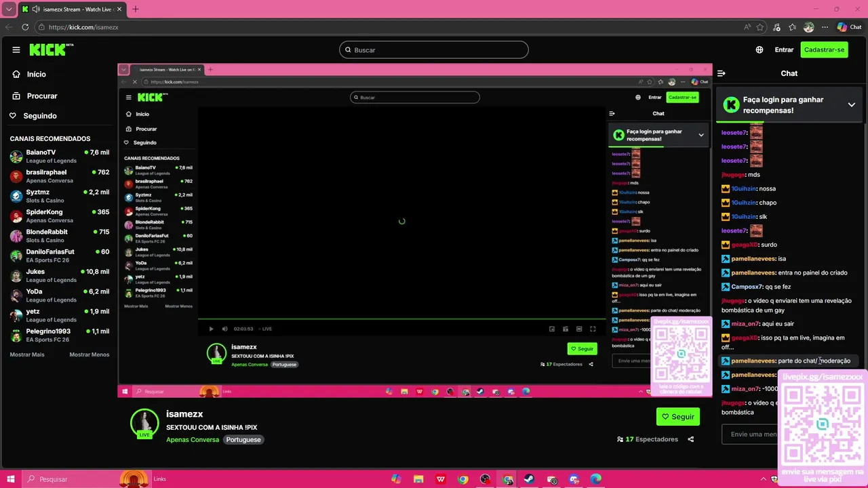The image size is (868, 488).
Task: Open BaianoTV recommended channel
Action: (60, 157)
